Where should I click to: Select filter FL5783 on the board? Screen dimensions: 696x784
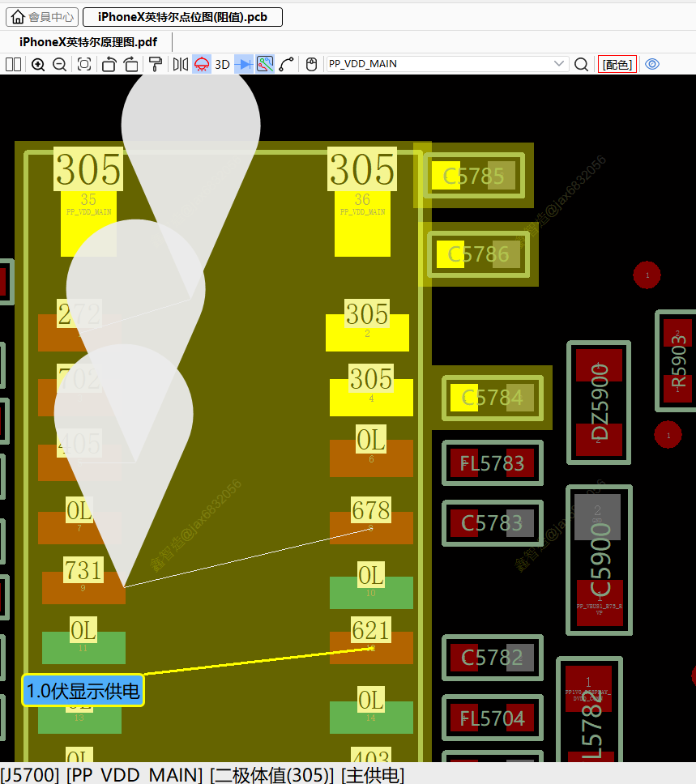click(493, 463)
